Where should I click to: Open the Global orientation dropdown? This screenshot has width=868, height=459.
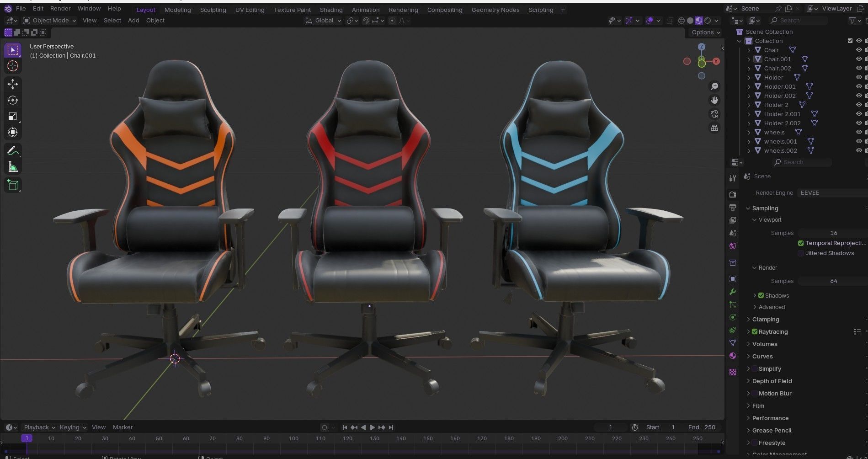point(323,21)
